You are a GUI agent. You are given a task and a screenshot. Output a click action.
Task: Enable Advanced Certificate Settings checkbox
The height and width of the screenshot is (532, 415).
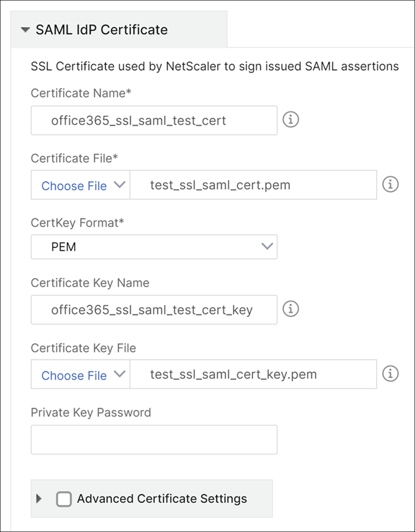click(x=64, y=499)
